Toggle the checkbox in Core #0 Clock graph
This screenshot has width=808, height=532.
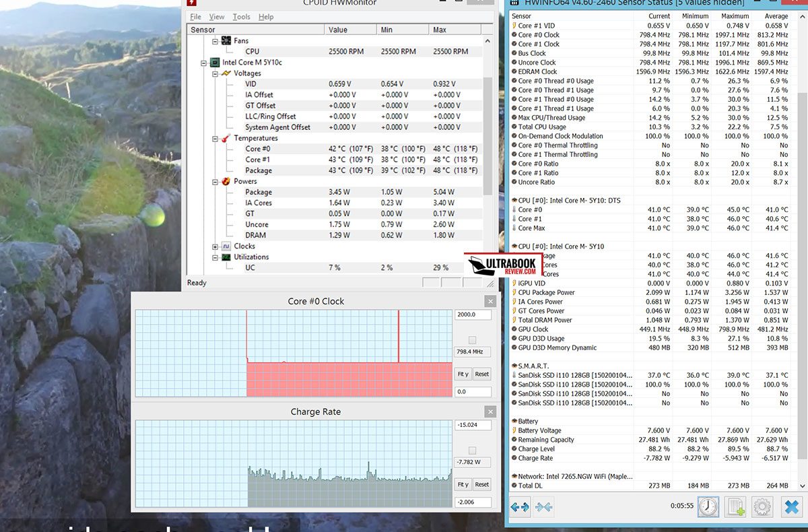pos(472,340)
